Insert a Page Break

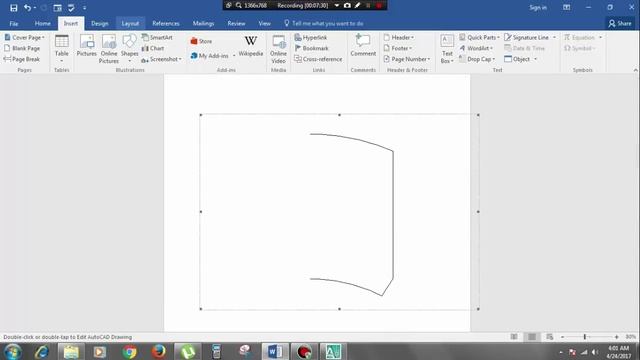pyautogui.click(x=22, y=59)
